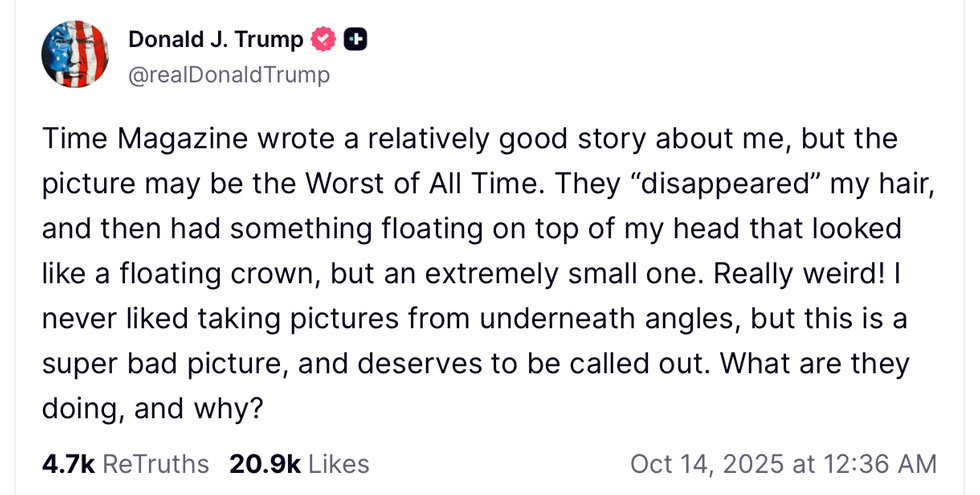Viewport: 980px width, 495px height.
Task: Open the profile avatar picture
Action: pyautogui.click(x=75, y=54)
